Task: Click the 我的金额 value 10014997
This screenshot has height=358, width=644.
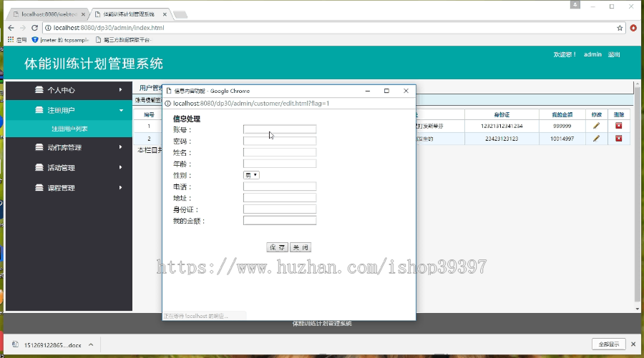Action: (562, 139)
